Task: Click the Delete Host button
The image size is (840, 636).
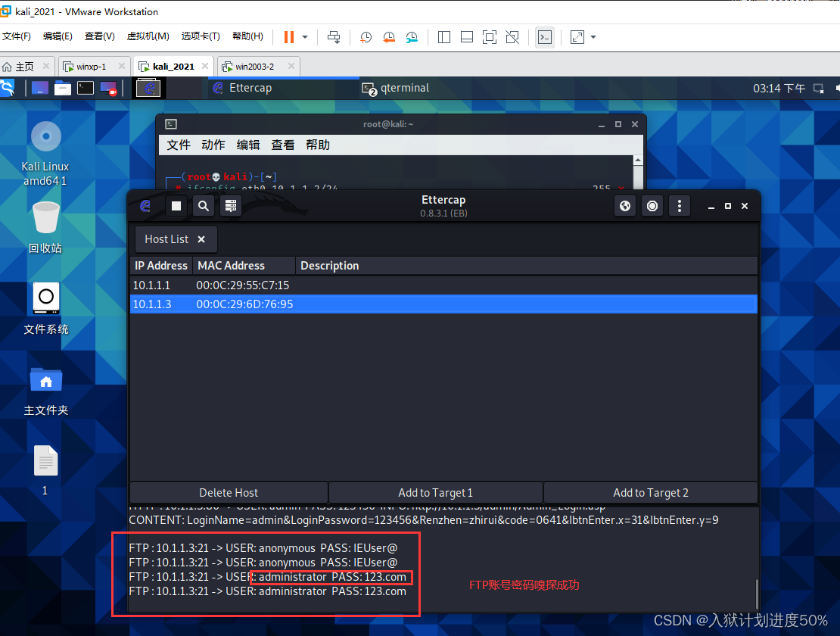Action: [229, 493]
